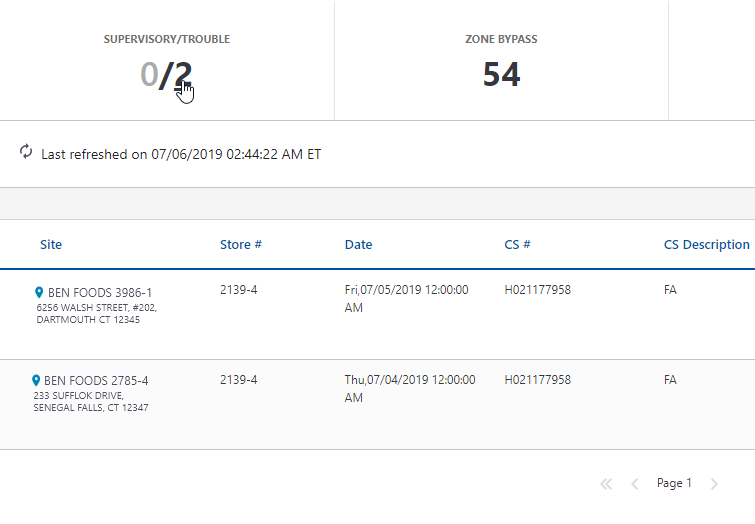The image size is (755, 524).
Task: Click location pin for BEN FOODS 2785-4
Action: pyautogui.click(x=36, y=381)
